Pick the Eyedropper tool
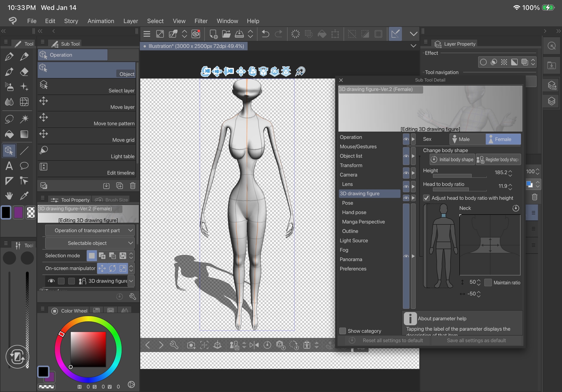Image resolution: width=562 pixels, height=392 pixels. pyautogui.click(x=24, y=196)
